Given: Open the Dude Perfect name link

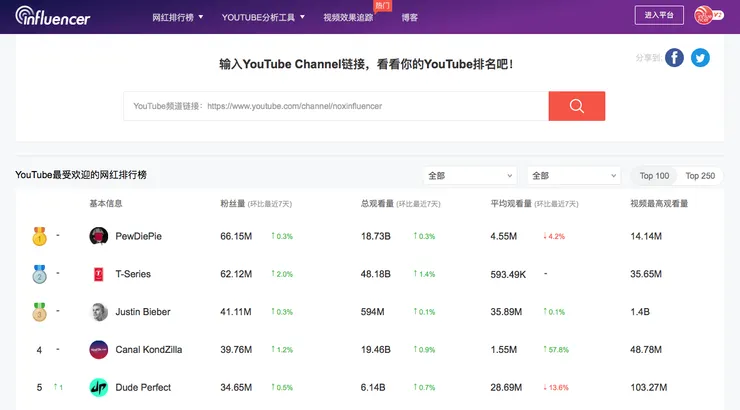Looking at the screenshot, I should [143, 387].
